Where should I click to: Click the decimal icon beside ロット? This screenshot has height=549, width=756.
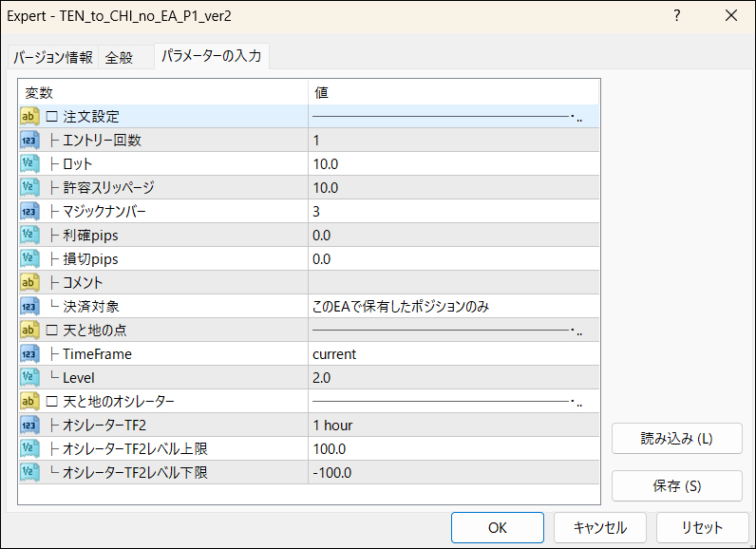(x=29, y=164)
